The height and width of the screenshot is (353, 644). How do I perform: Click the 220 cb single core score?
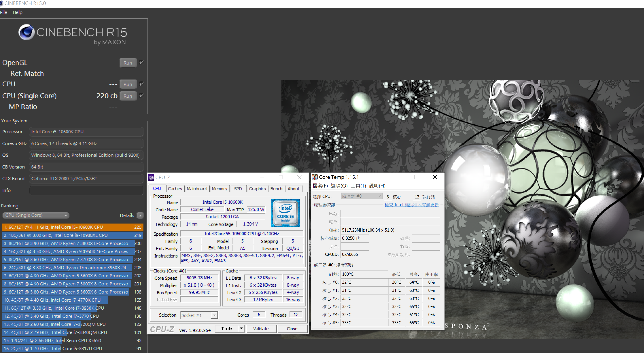click(107, 96)
